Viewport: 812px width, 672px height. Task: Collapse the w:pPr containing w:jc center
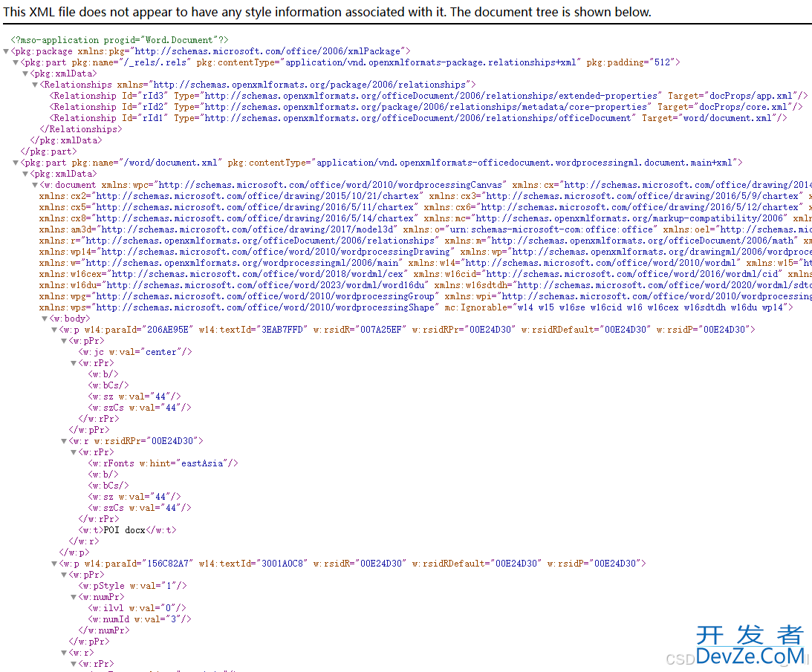(x=64, y=341)
